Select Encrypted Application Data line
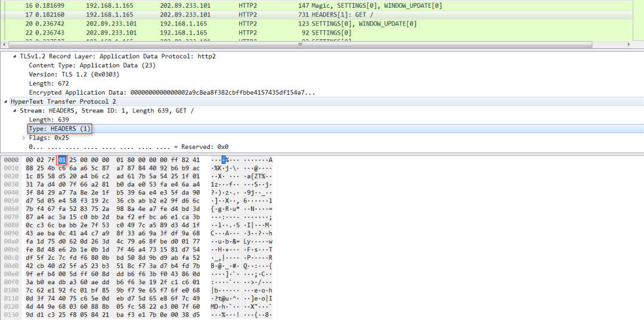This screenshot has height=320, width=644. (x=172, y=92)
